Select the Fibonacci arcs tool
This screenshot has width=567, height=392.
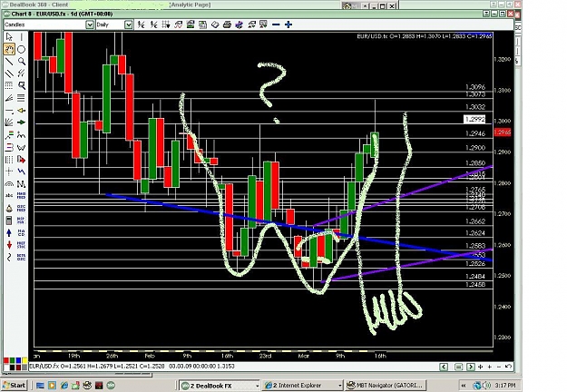(x=9, y=183)
